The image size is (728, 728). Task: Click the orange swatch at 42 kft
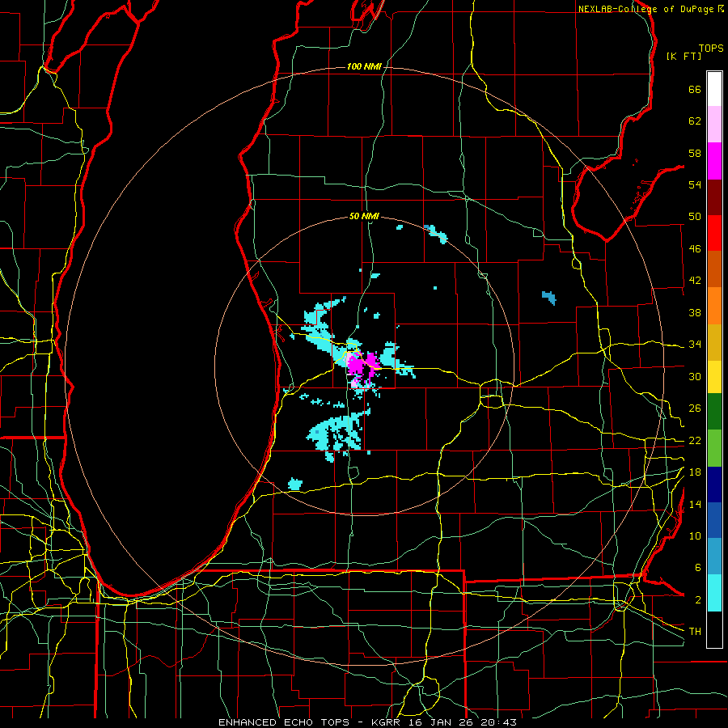click(x=714, y=306)
